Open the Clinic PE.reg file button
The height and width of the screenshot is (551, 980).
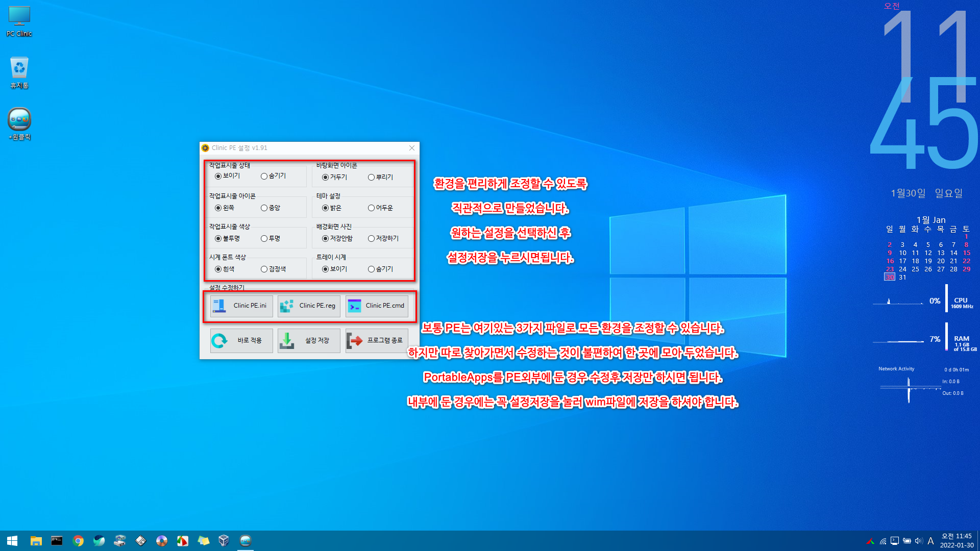point(309,306)
